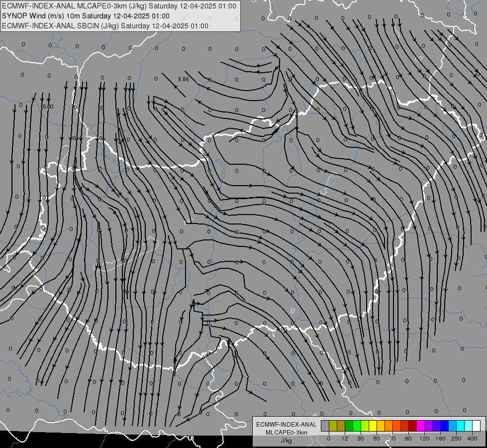This screenshot has height=448, width=487.
Task: Click the legend tick value 400
Action: (x=472, y=439)
